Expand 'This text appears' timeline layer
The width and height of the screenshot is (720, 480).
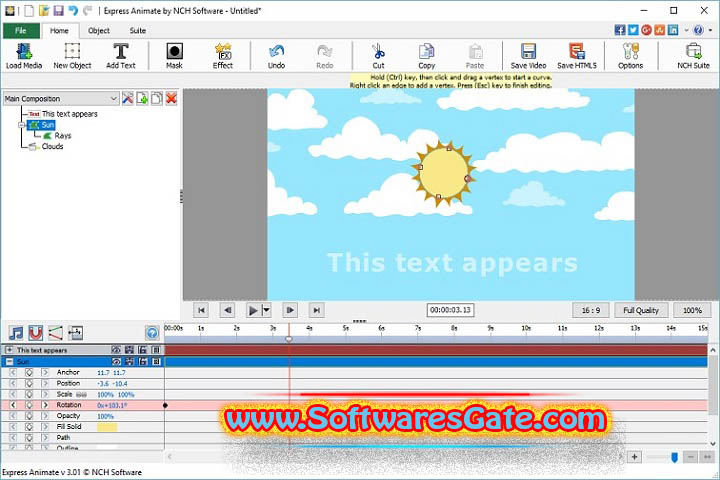click(9, 350)
